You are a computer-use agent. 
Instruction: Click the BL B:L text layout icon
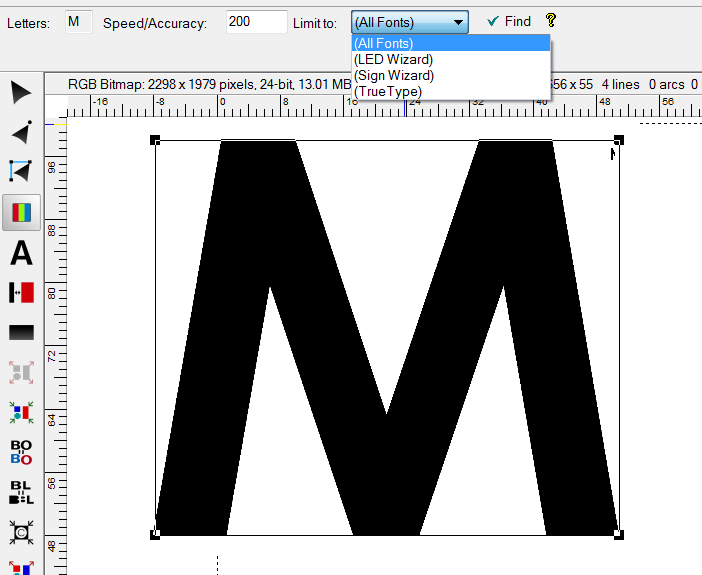click(21, 492)
